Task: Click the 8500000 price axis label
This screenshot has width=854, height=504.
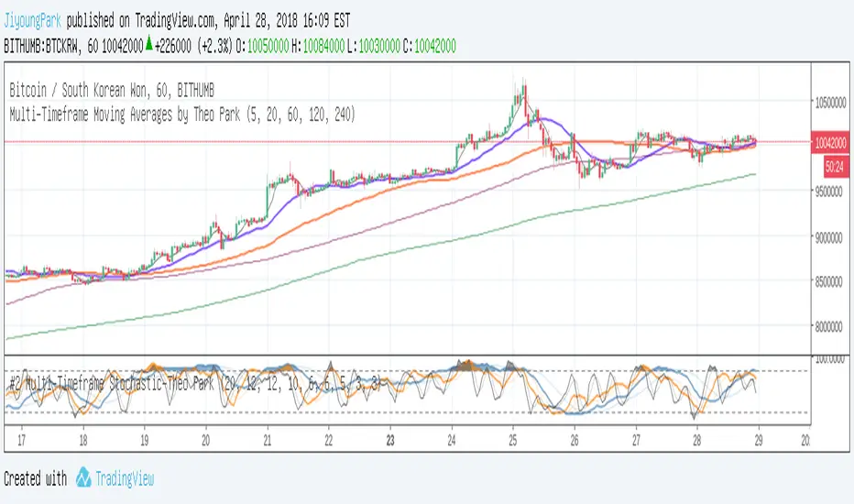Action: [830, 281]
